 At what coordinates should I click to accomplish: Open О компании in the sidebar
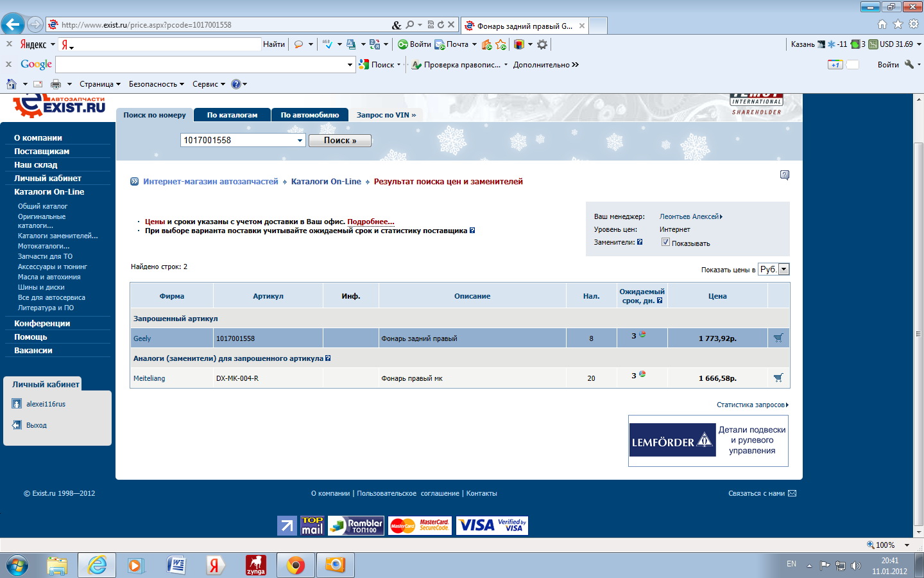[38, 138]
